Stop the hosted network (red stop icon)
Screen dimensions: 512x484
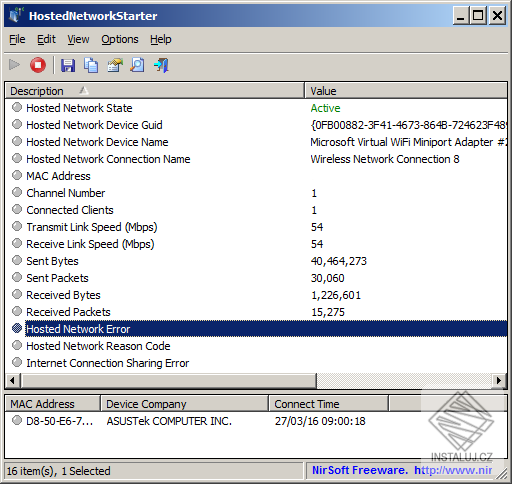38,65
